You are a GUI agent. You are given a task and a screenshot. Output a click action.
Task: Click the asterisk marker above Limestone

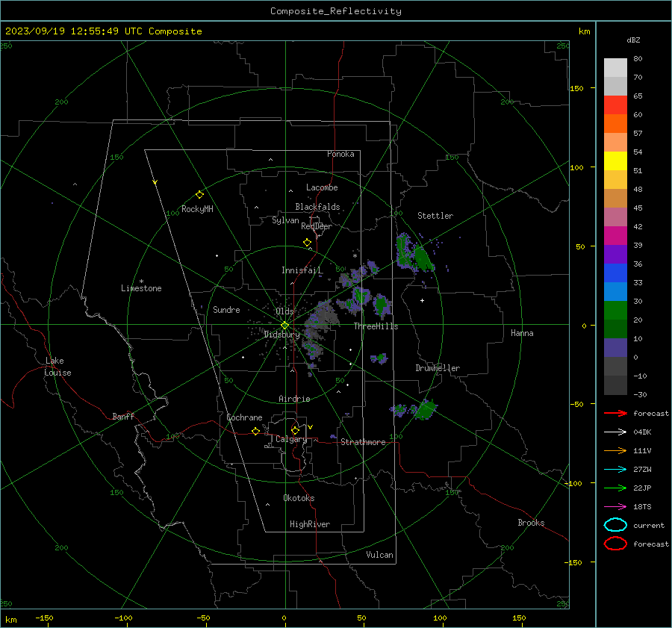click(141, 282)
